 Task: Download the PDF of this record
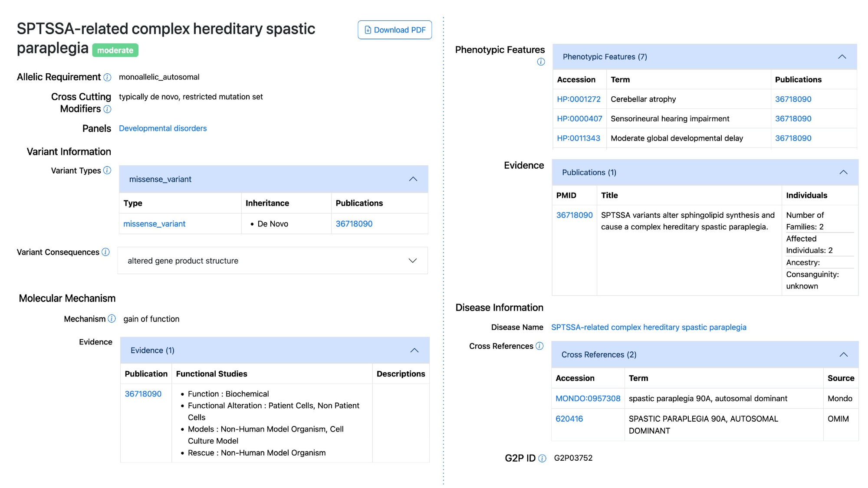pos(395,30)
